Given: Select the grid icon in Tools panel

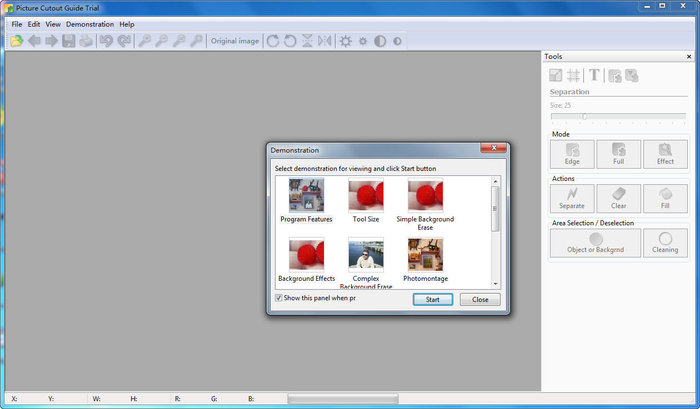Looking at the screenshot, I should point(574,75).
